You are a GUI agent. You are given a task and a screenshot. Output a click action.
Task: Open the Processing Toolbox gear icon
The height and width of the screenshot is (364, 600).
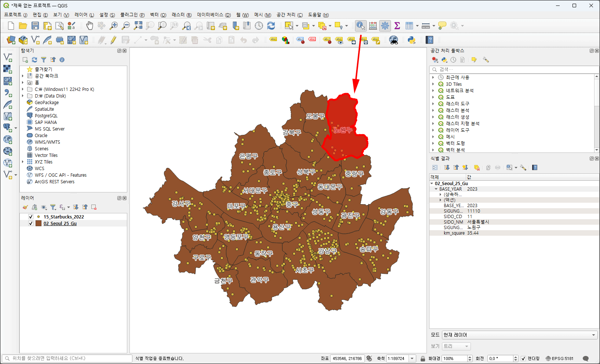(385, 26)
